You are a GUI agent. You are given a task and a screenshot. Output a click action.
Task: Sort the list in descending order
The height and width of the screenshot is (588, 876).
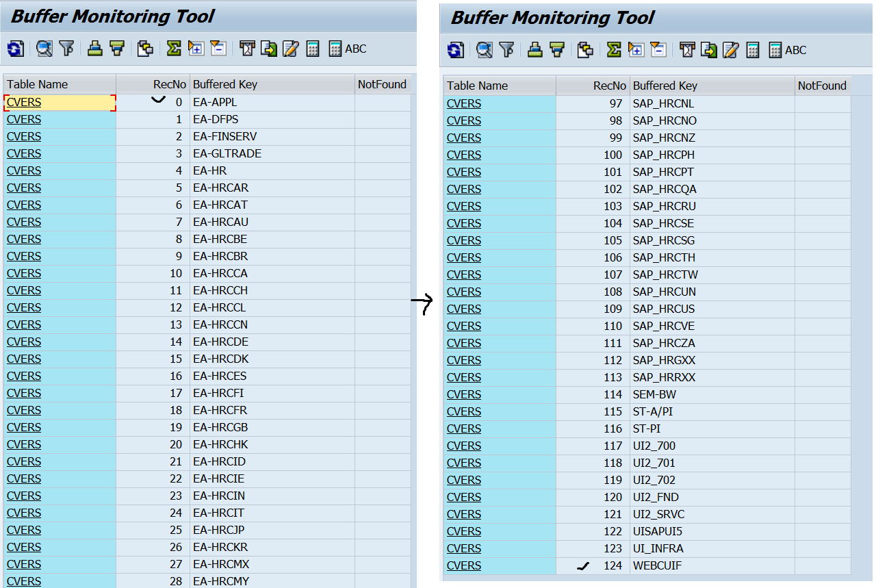pyautogui.click(x=116, y=49)
